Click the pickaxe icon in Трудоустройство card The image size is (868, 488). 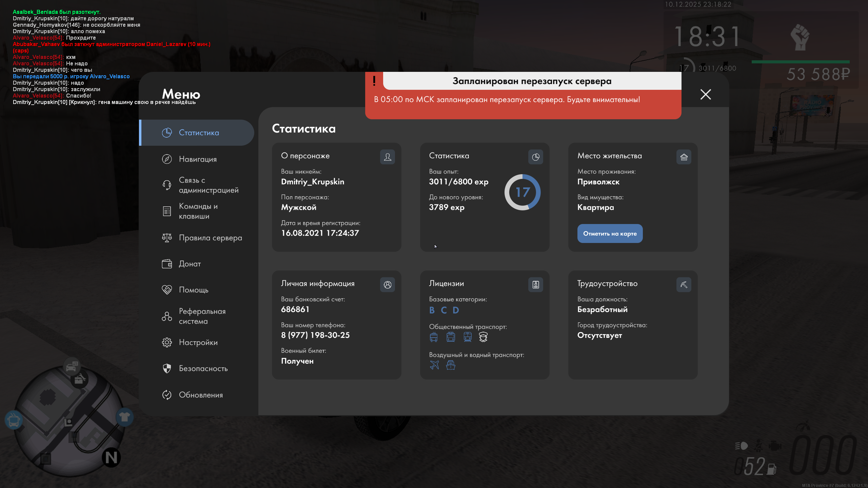coord(684,285)
